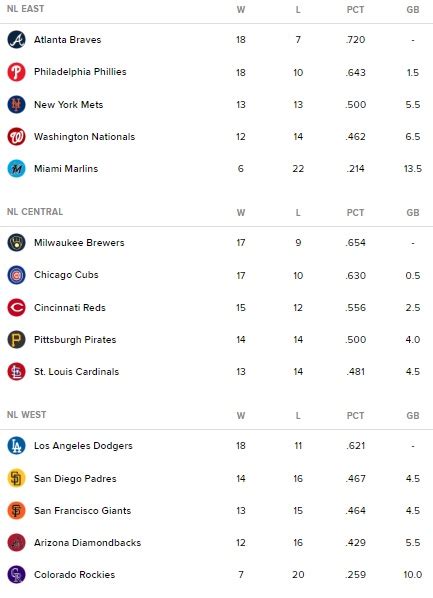Screen dimensions: 433x598
Task: Click the Philadelphia Phillies logo icon
Action: 16,72
